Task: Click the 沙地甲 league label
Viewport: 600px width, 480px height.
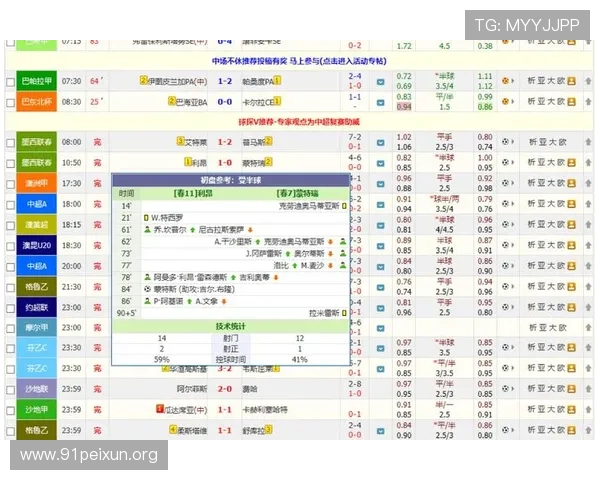Action: (36, 410)
